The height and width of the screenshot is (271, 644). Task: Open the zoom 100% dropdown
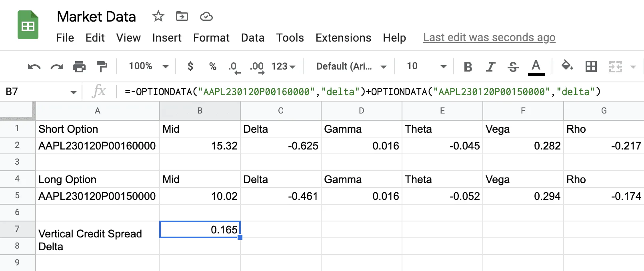(148, 66)
